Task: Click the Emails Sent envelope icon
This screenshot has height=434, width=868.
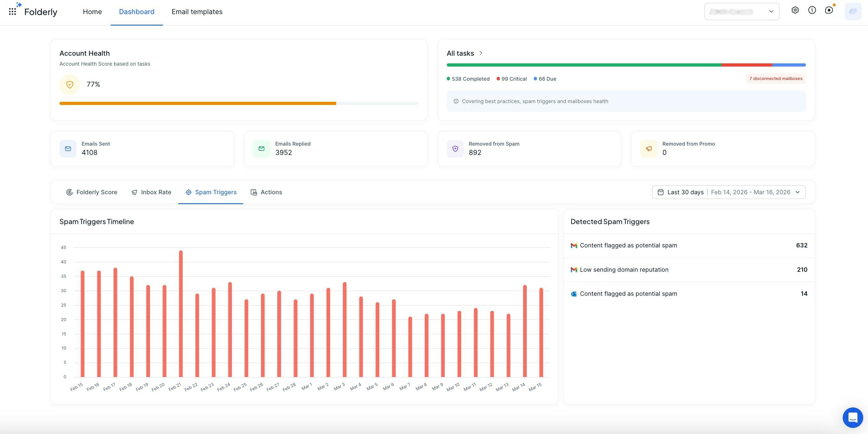Action: (x=68, y=149)
